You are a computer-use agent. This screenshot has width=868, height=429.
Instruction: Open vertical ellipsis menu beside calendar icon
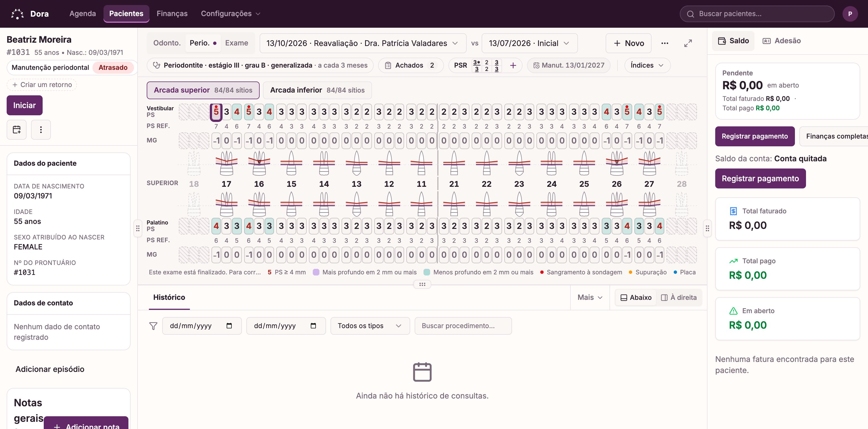(41, 129)
